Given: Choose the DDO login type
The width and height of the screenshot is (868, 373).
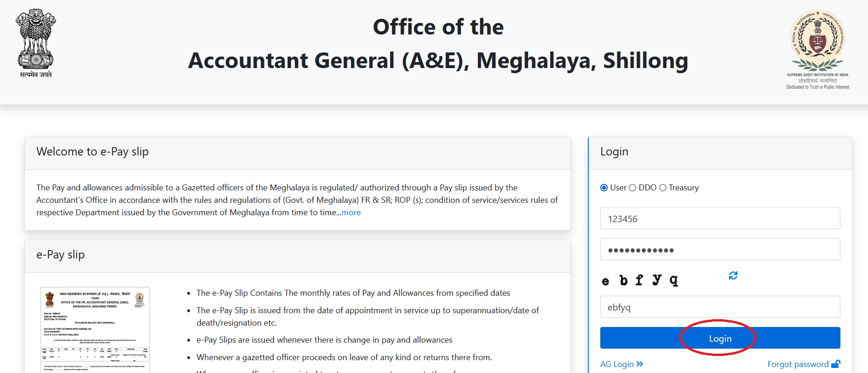Looking at the screenshot, I should [632, 188].
